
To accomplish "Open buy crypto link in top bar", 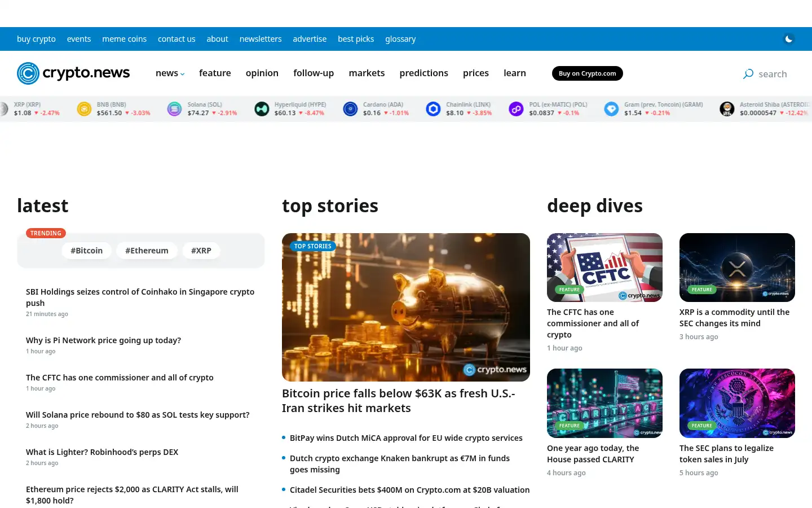I will (36, 39).
